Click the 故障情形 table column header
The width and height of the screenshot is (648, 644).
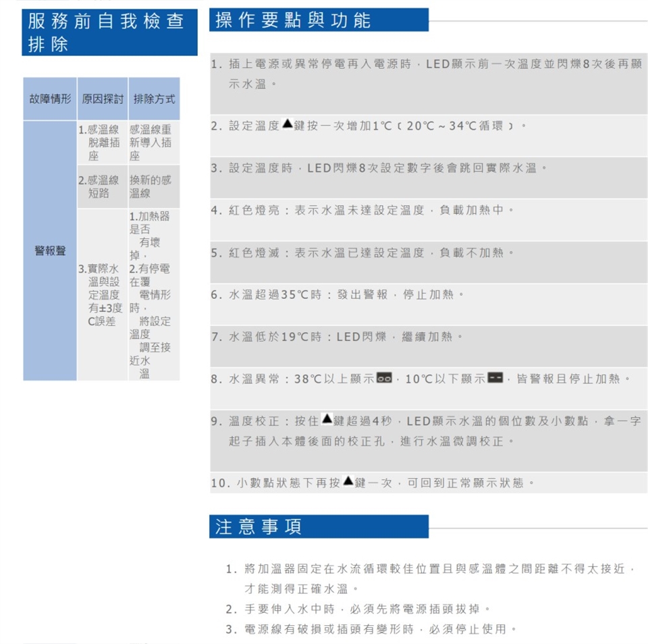point(50,99)
